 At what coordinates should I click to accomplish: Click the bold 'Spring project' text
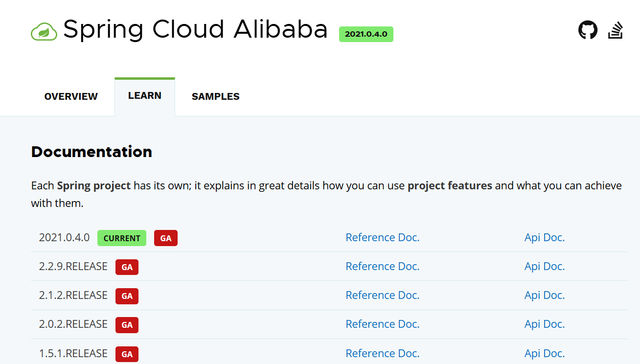point(94,186)
